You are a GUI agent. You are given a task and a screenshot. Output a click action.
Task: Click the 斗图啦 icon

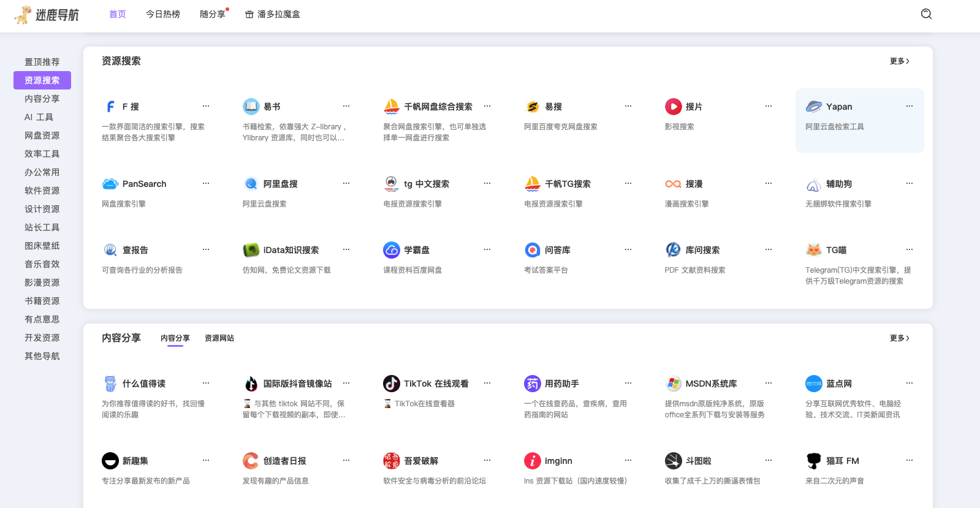674,461
